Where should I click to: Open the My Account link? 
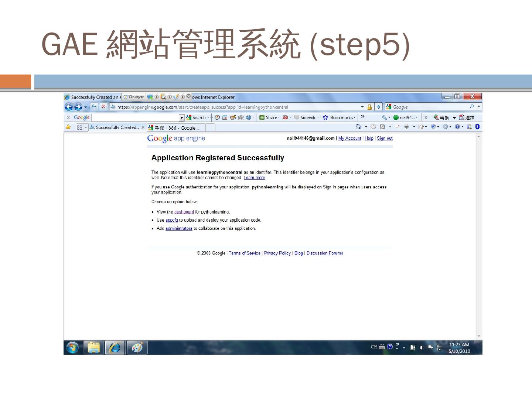pyautogui.click(x=349, y=138)
